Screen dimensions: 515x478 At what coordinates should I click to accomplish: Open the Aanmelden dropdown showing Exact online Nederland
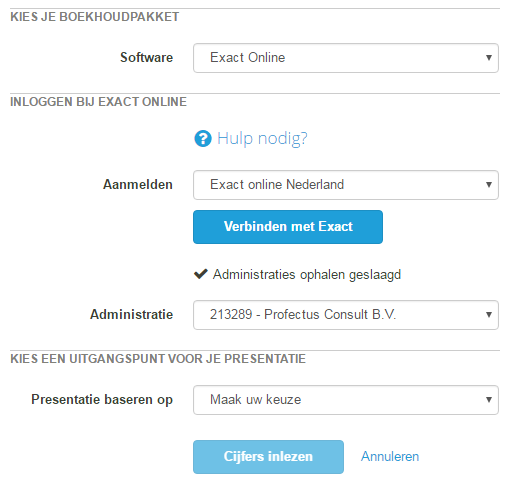[346, 185]
